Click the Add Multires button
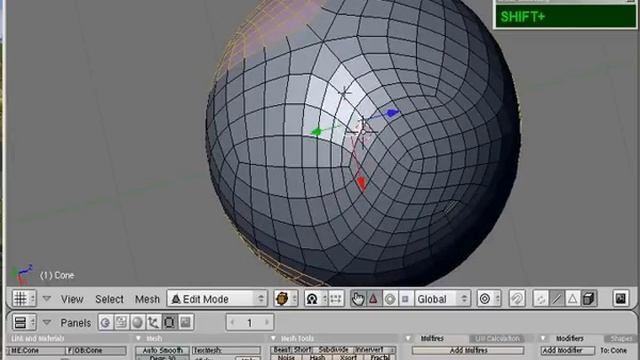The image size is (640, 360). tap(468, 350)
